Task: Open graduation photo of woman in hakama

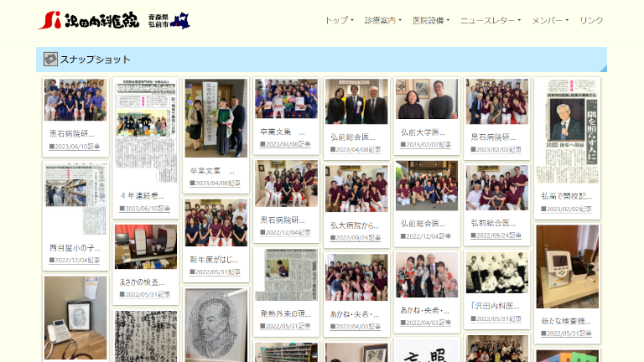Action: coord(216,118)
